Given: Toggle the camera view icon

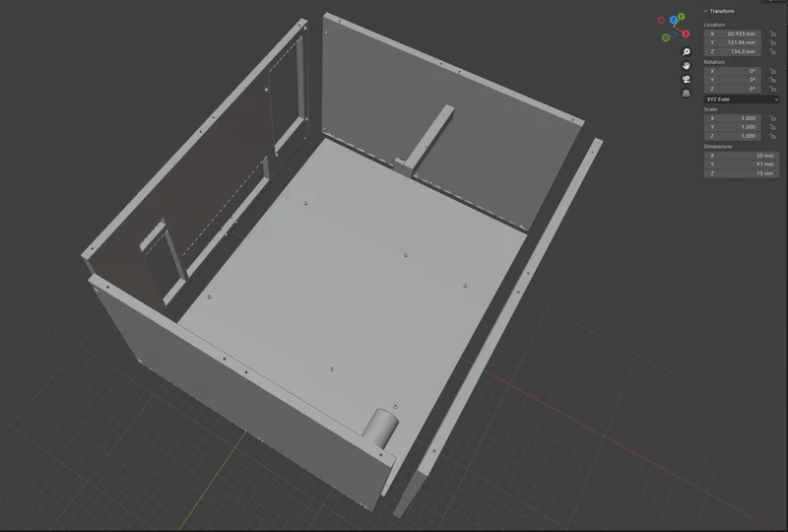Looking at the screenshot, I should click(686, 80).
